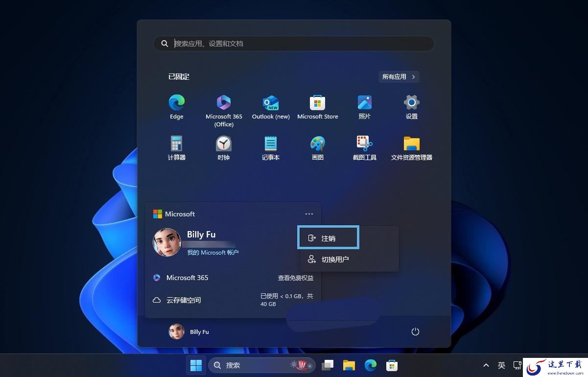Click 所有应用 (All apps) button
This screenshot has height=377, width=588.
click(399, 77)
